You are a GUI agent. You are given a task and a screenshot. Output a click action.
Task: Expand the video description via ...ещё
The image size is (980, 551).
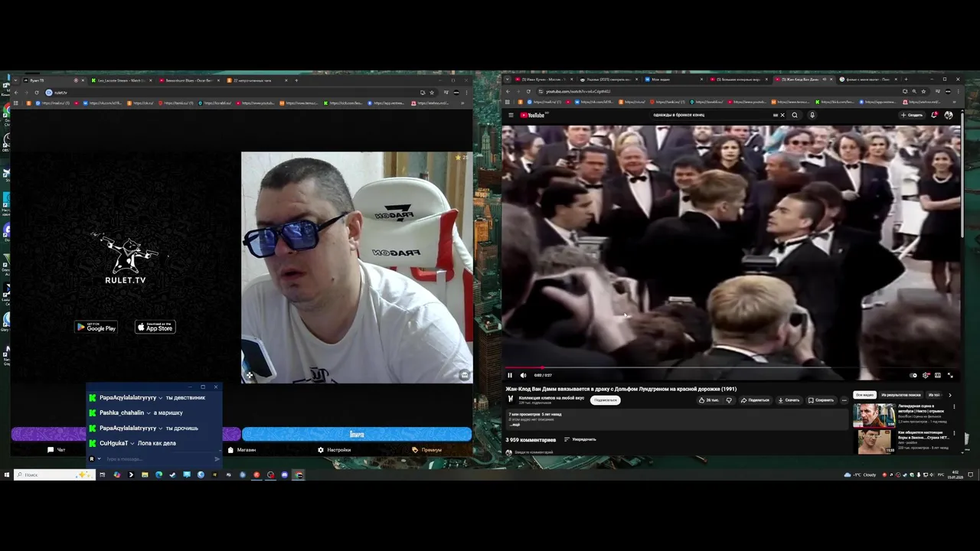coord(514,424)
